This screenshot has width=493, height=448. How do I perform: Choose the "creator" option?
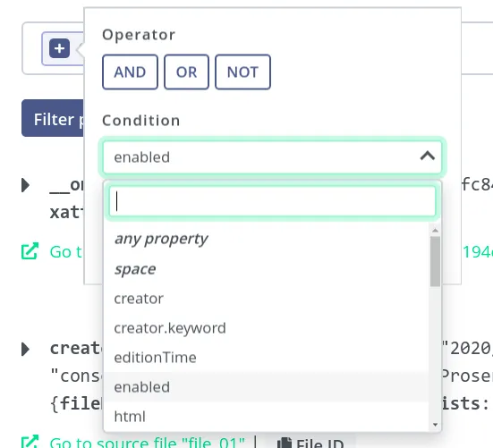click(x=266, y=299)
